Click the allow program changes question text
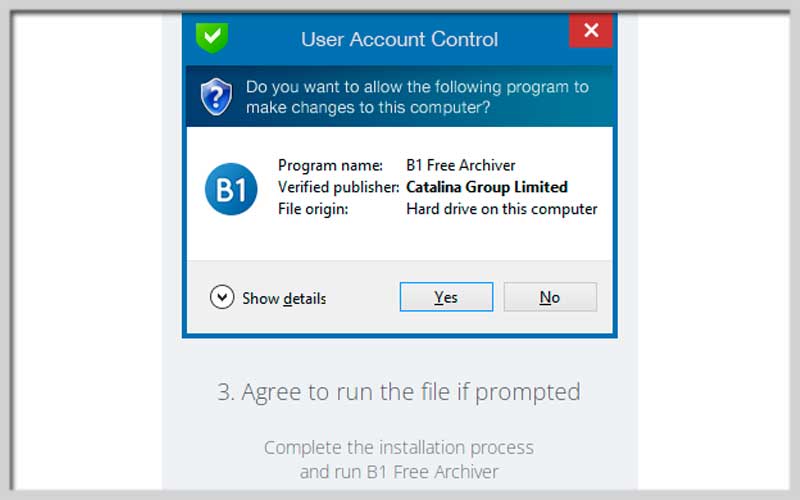 417,97
